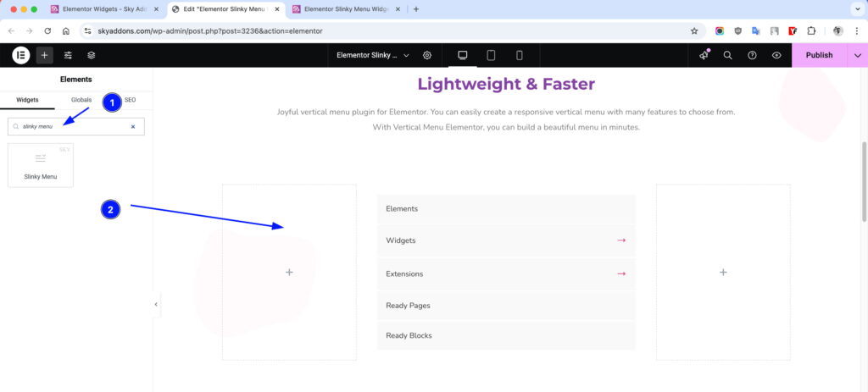Expand the browser tab search dropdown
Screen dimensions: 868x392
pyautogui.click(x=857, y=9)
